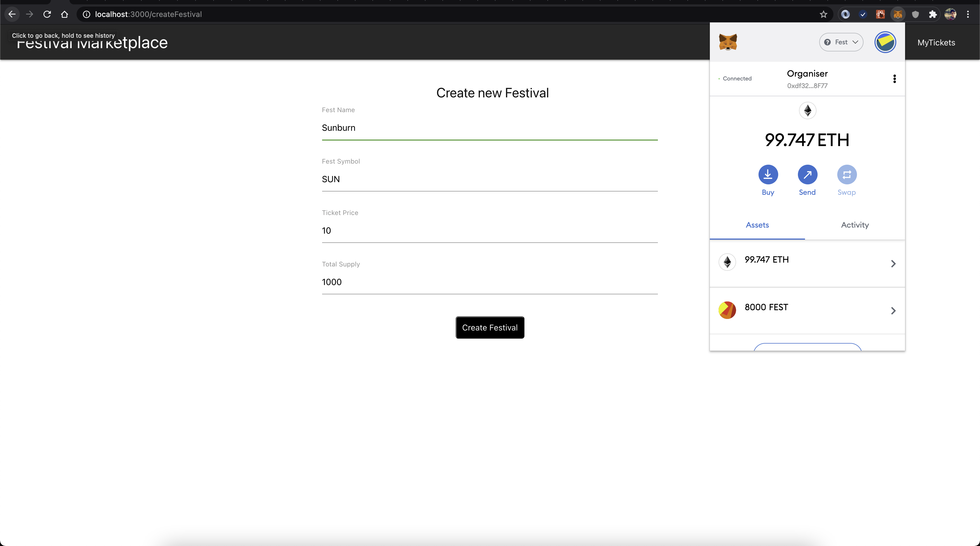Open the Fest network dropdown
The height and width of the screenshot is (546, 980).
click(x=841, y=42)
